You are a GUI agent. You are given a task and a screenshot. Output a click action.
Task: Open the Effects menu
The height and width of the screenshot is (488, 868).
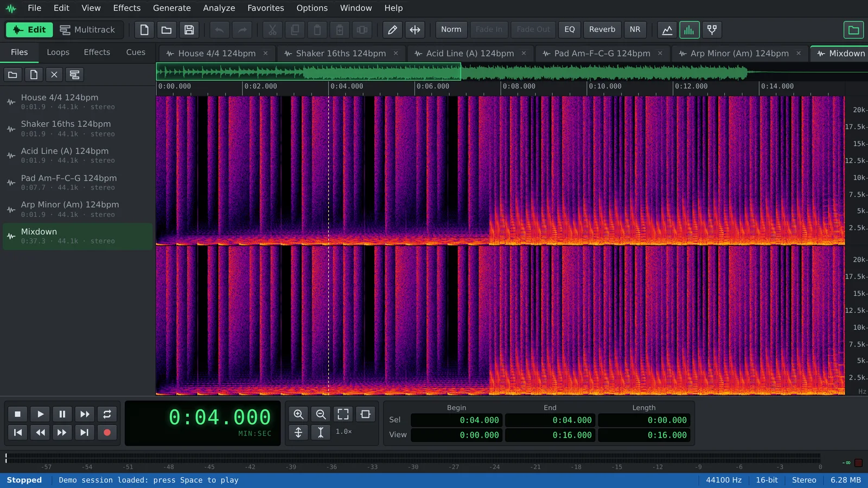127,8
